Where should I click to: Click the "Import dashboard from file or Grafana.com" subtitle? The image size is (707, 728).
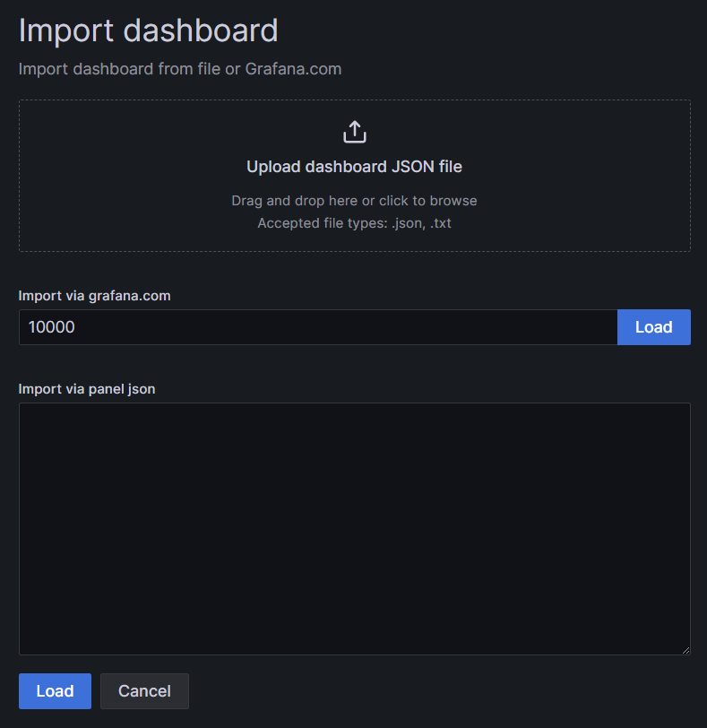tap(179, 69)
